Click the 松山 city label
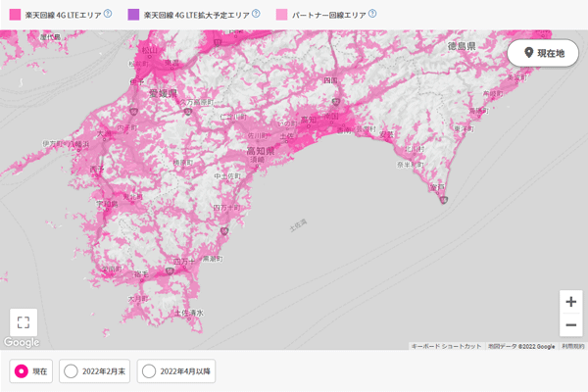This screenshot has width=588, height=392. [x=150, y=50]
